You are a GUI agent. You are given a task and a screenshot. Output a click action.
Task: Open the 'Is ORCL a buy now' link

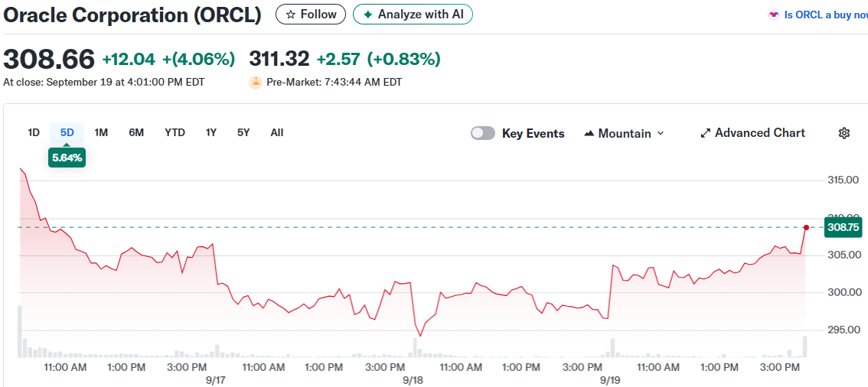coord(826,15)
